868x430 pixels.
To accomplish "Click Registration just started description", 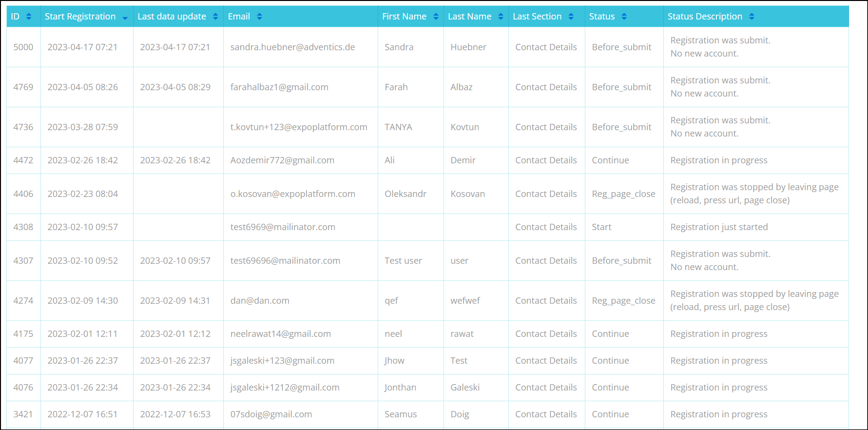I will (x=719, y=227).
